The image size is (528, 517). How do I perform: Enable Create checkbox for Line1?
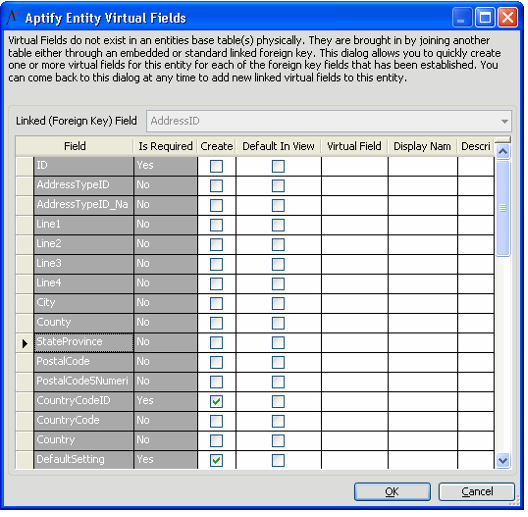[216, 225]
